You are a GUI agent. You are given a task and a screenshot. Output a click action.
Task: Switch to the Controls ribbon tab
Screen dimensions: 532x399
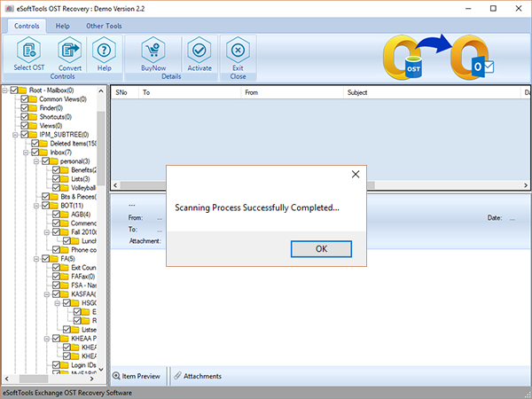point(27,26)
